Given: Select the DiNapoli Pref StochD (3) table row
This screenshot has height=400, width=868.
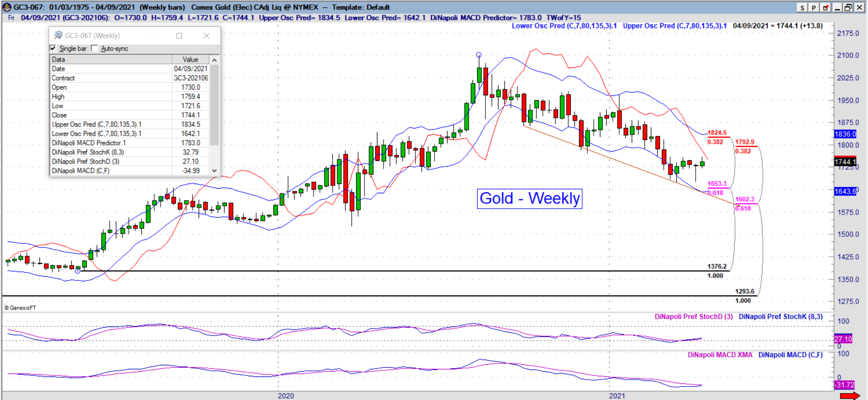Looking at the screenshot, I should [129, 161].
